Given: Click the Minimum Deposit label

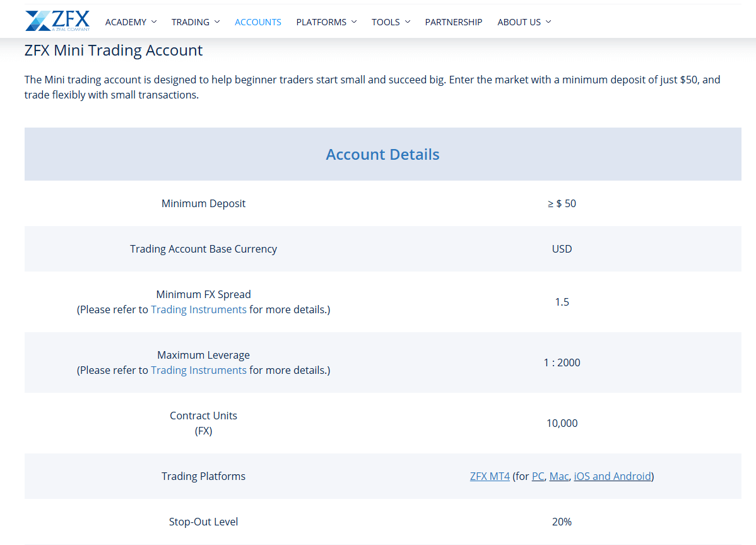Looking at the screenshot, I should pyautogui.click(x=203, y=203).
